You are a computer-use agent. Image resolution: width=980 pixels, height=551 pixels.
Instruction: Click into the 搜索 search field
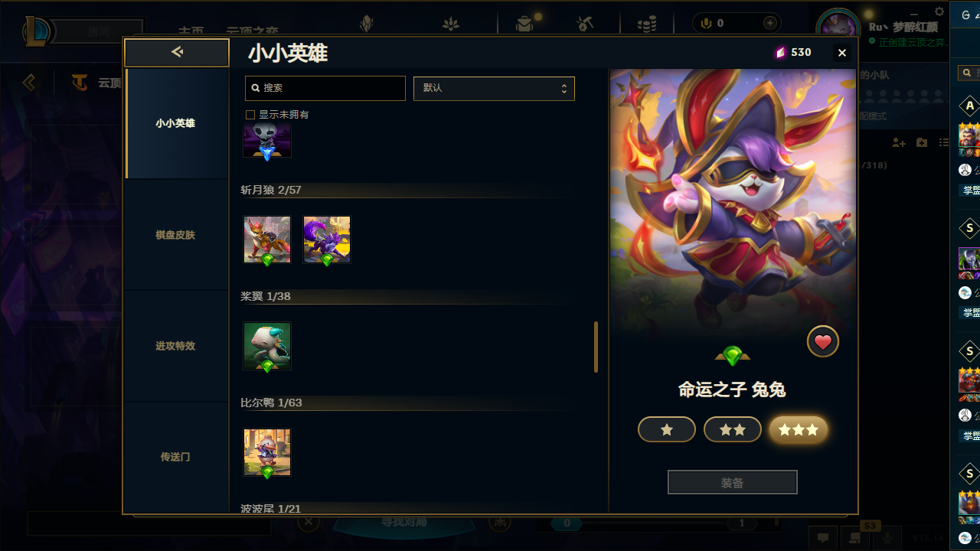[325, 88]
